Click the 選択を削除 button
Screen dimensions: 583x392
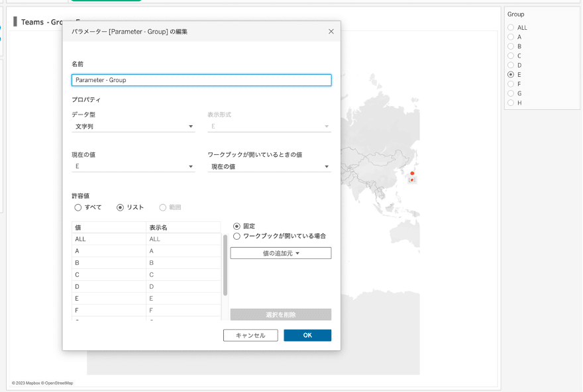click(x=281, y=315)
